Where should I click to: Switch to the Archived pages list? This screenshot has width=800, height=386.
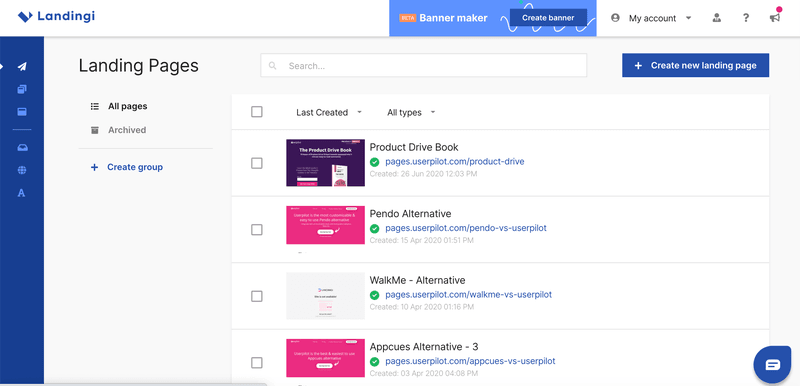[x=127, y=130]
